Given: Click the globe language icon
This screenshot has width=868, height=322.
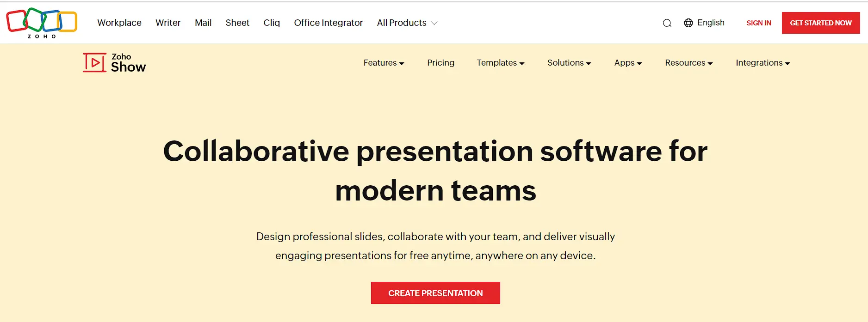Looking at the screenshot, I should (688, 23).
